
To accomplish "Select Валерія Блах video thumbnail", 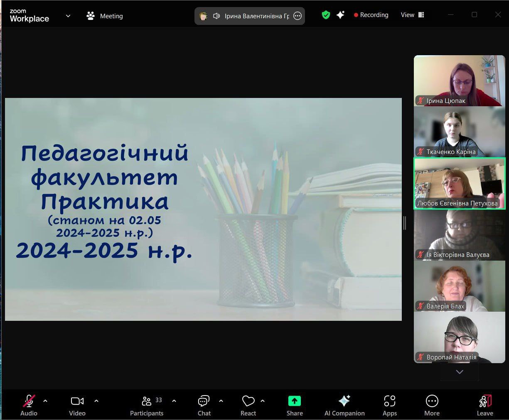I will 460,286.
